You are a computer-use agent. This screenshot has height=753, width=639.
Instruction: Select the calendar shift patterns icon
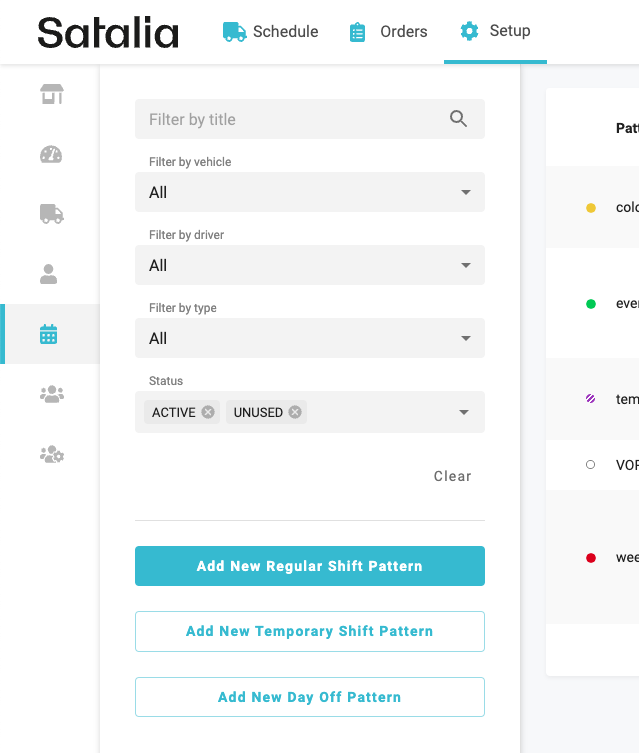pyautogui.click(x=49, y=334)
